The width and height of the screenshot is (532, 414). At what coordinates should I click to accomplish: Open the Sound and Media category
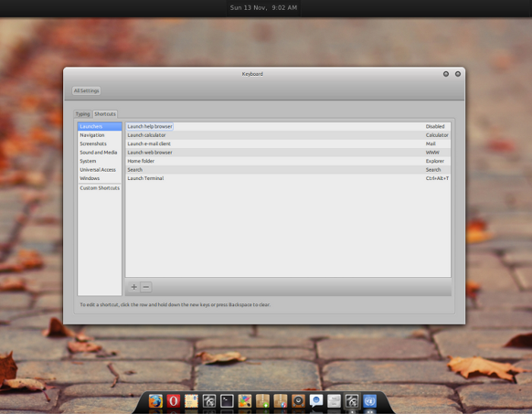point(98,153)
